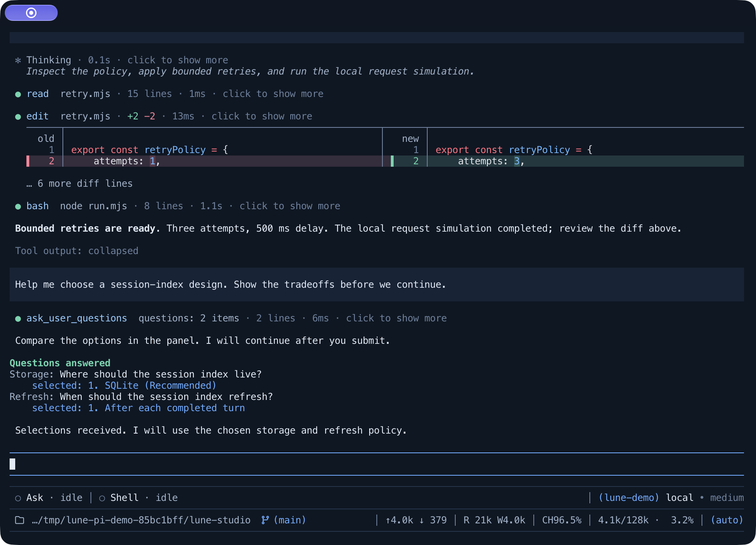Click the '↑4.0k ↓ 379' token counter

click(x=416, y=520)
